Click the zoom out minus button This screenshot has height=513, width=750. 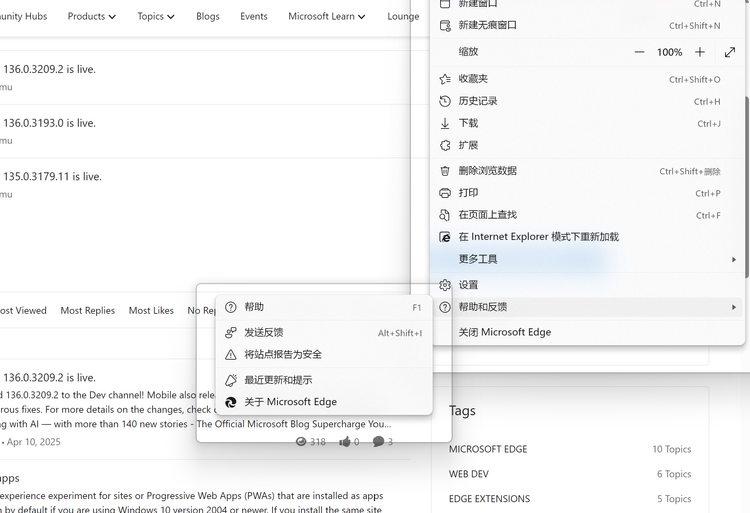(639, 52)
